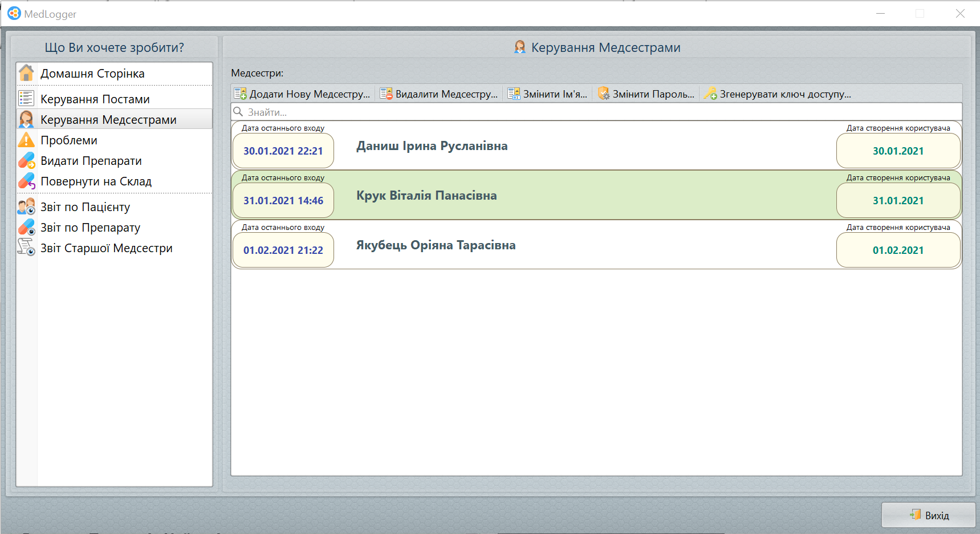Focus the Знайти search field
The width and height of the screenshot is (980, 534).
[x=596, y=112]
